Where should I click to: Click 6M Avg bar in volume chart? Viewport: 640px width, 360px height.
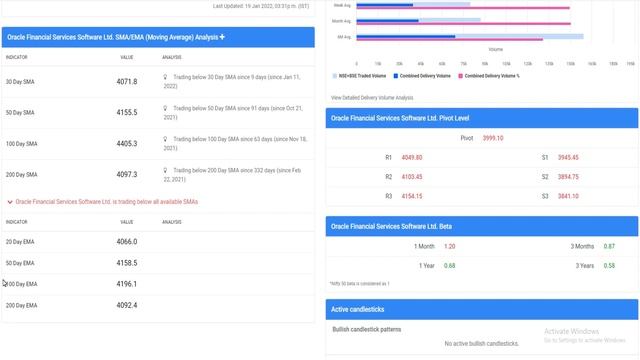(470, 36)
